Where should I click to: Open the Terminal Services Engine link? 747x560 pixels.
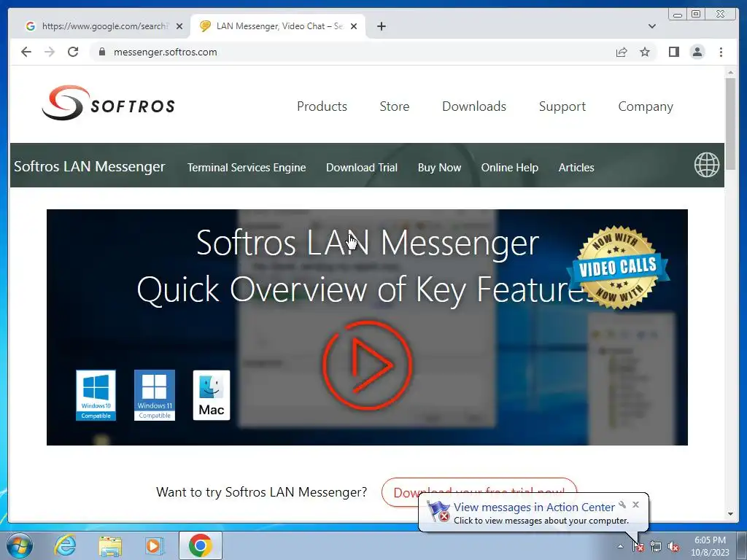247,168
